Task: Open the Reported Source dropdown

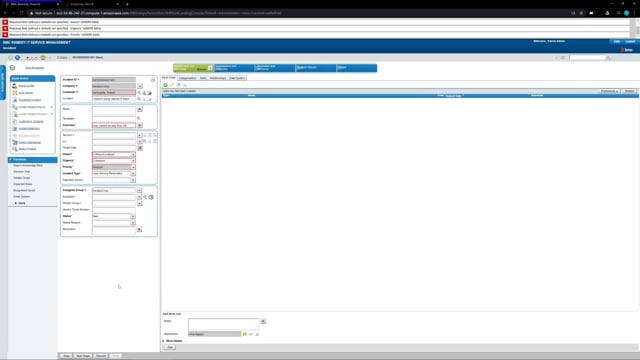Action: pos(133,180)
